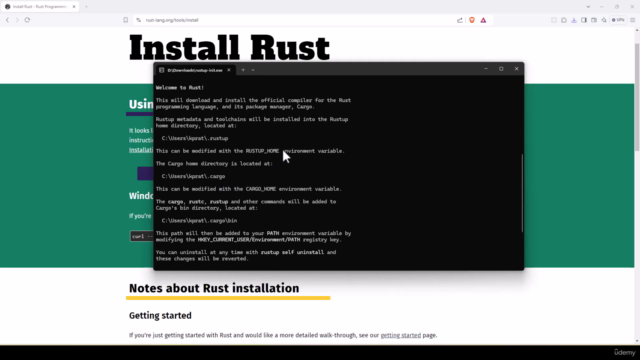The height and width of the screenshot is (360, 640).
Task: Close the terminal window
Action: [517, 69]
